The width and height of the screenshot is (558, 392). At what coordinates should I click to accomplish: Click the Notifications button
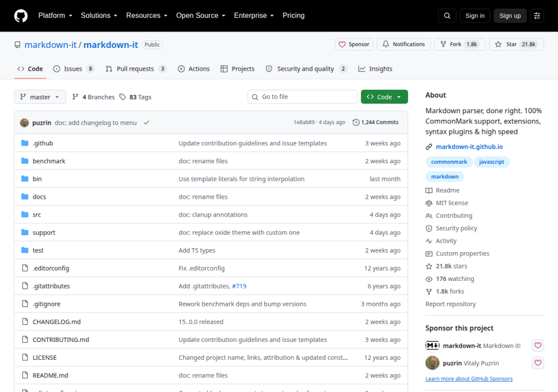click(x=404, y=44)
